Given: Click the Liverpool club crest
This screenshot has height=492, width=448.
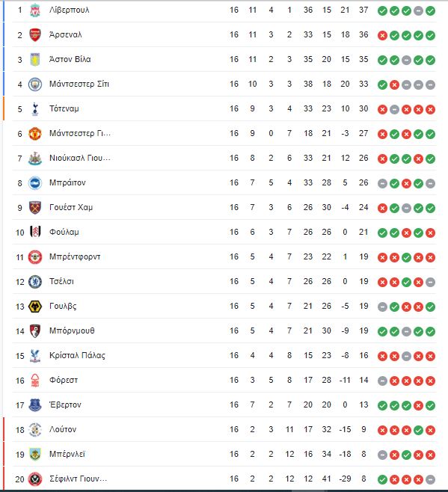Looking at the screenshot, I should coord(35,10).
